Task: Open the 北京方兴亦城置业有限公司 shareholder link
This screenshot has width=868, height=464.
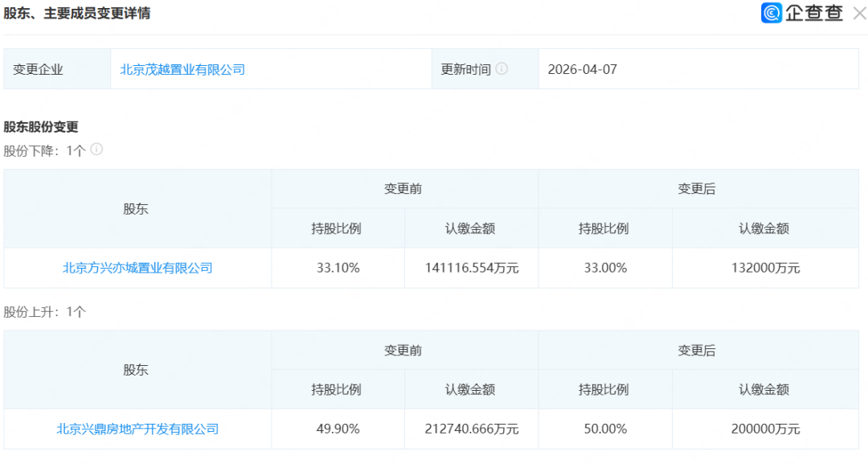Action: pos(137,268)
